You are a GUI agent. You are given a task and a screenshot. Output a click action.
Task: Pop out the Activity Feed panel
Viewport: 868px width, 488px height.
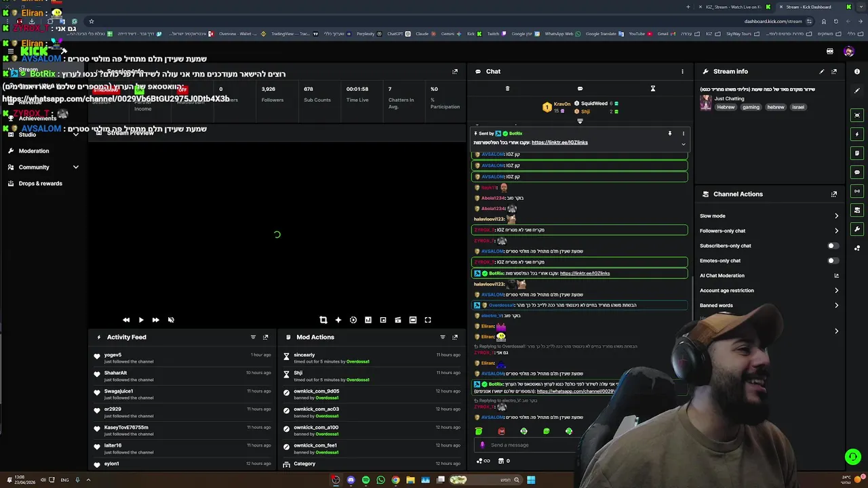(x=265, y=337)
